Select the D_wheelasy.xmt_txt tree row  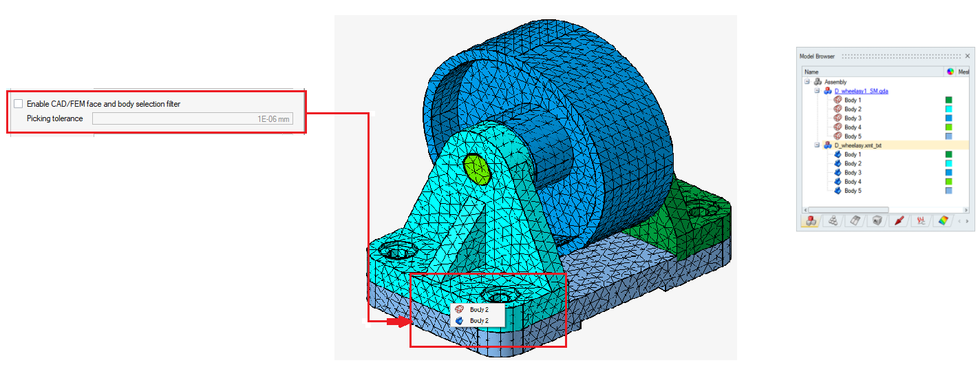tap(895, 145)
